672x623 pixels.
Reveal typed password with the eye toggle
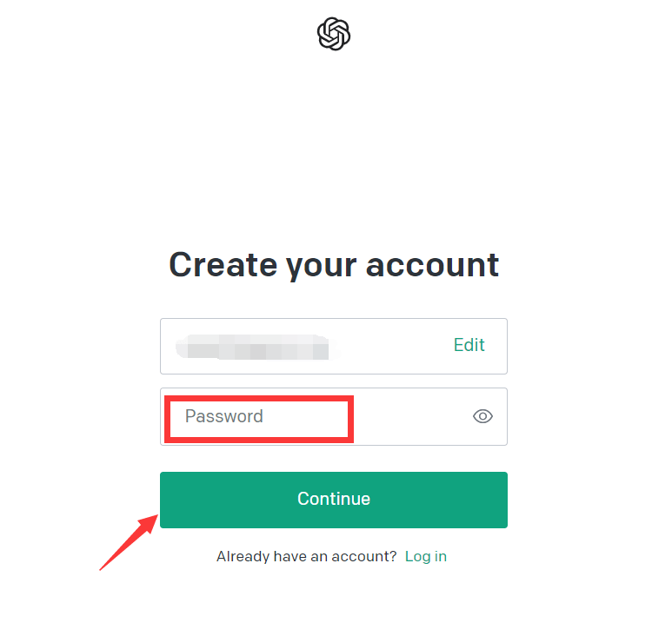pos(482,416)
